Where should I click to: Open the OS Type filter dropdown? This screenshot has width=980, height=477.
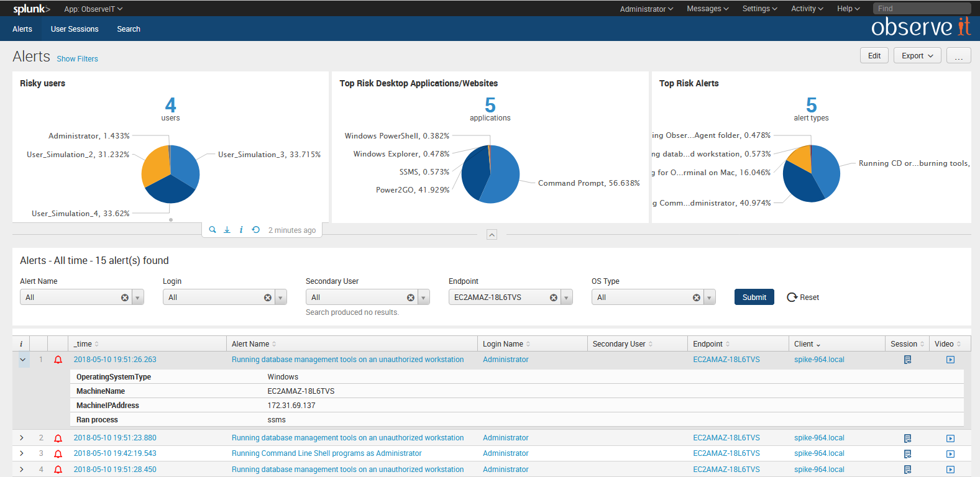pos(710,298)
